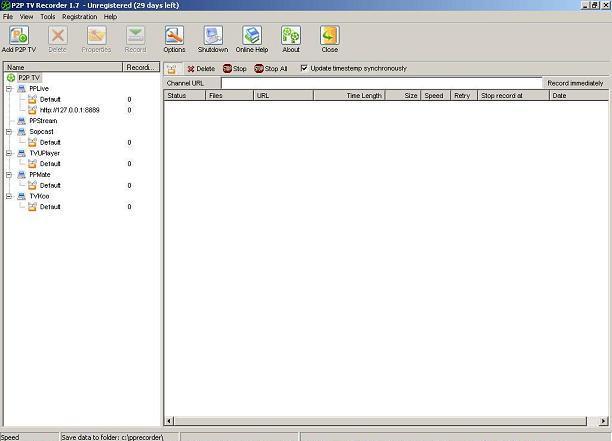The image size is (612, 441).
Task: Click the Name column header in tree panel
Action: click(63, 67)
